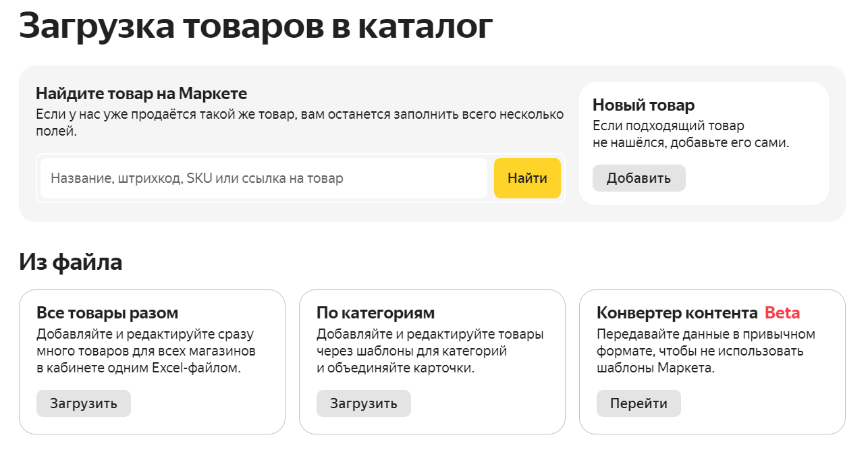Image resolution: width=868 pixels, height=452 pixels.
Task: Click the red Beta label
Action: [782, 313]
